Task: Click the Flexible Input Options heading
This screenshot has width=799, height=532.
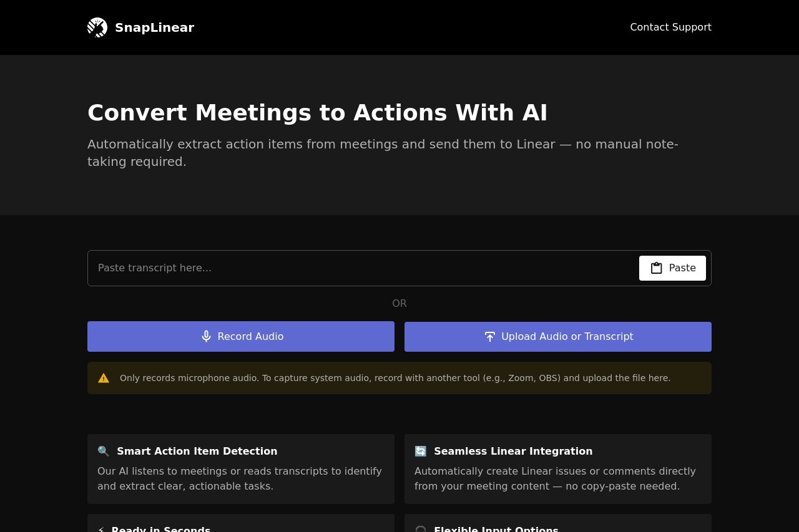Action: pos(496,529)
